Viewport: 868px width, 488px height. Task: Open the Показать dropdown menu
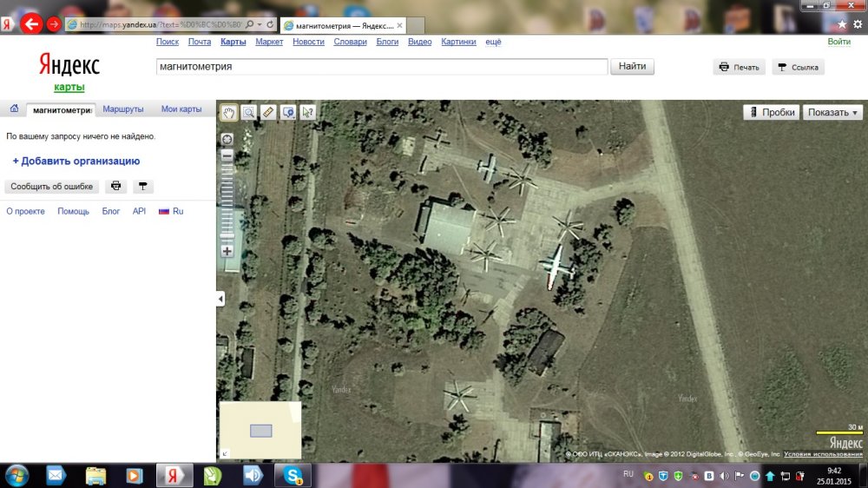pos(832,112)
